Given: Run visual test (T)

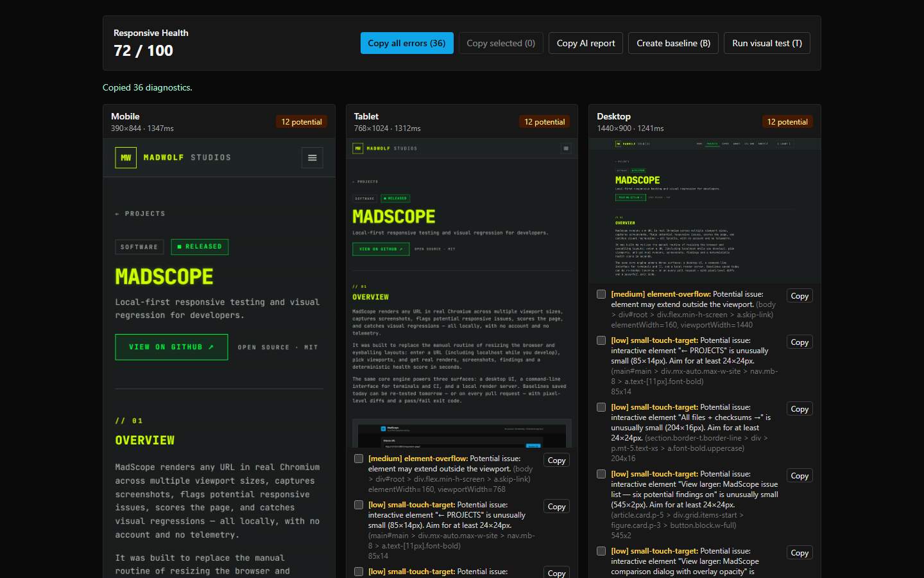Looking at the screenshot, I should click(x=767, y=43).
